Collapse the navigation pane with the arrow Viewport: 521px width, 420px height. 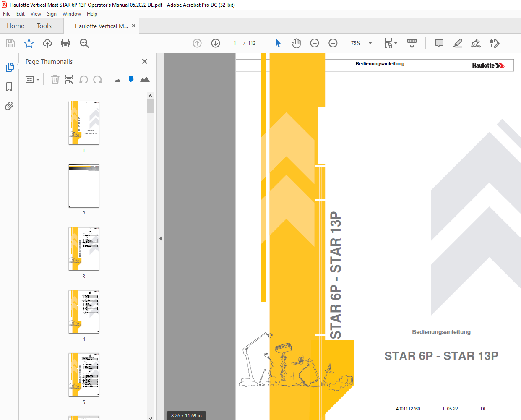(x=161, y=238)
